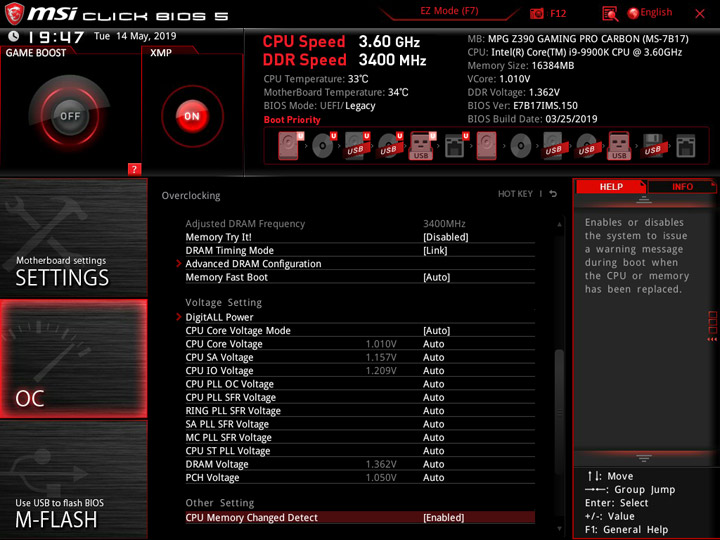720x540 pixels.
Task: Go back using the arrow beside HOT KEY
Action: [x=553, y=194]
